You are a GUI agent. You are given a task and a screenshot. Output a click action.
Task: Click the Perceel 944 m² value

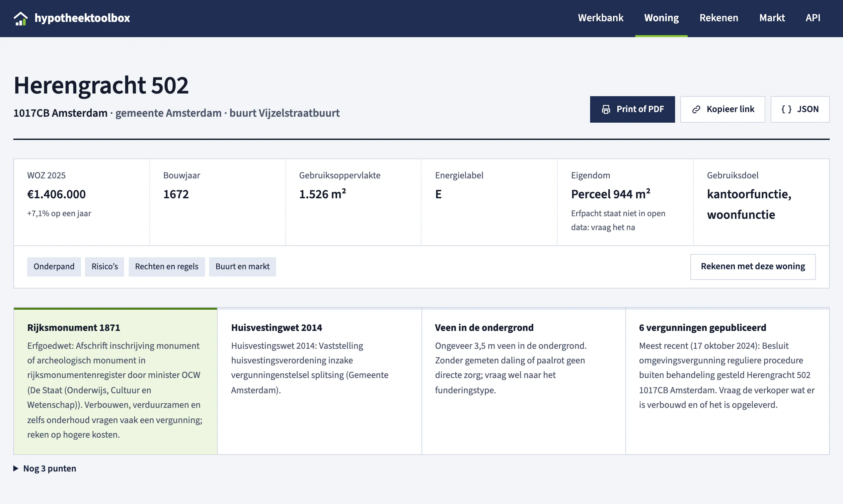click(611, 194)
